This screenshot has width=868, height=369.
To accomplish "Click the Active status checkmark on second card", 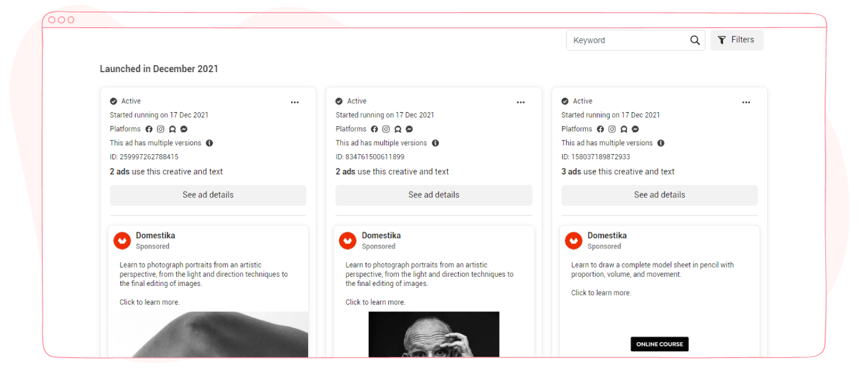I will pyautogui.click(x=339, y=101).
